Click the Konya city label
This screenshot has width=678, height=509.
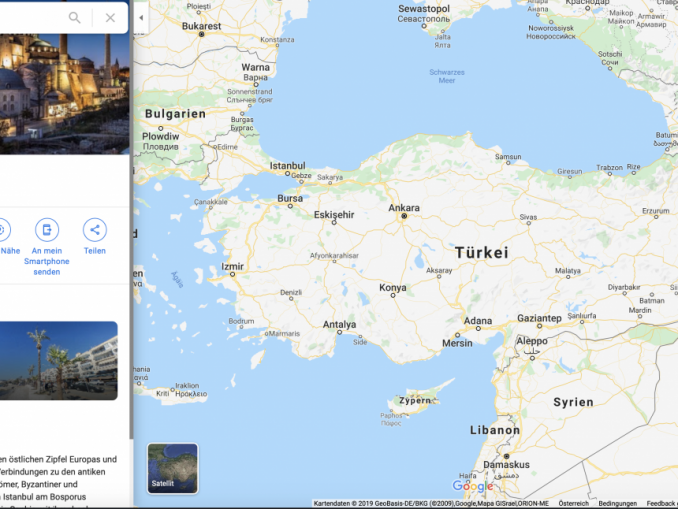(x=393, y=288)
